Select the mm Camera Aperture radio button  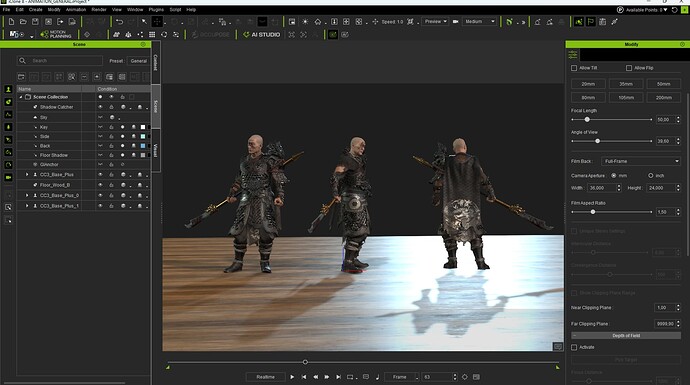[x=614, y=176]
